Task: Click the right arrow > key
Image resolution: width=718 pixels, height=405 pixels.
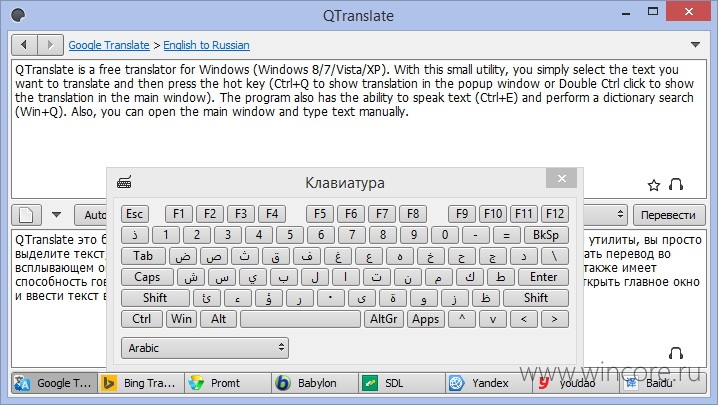Action: coord(555,319)
